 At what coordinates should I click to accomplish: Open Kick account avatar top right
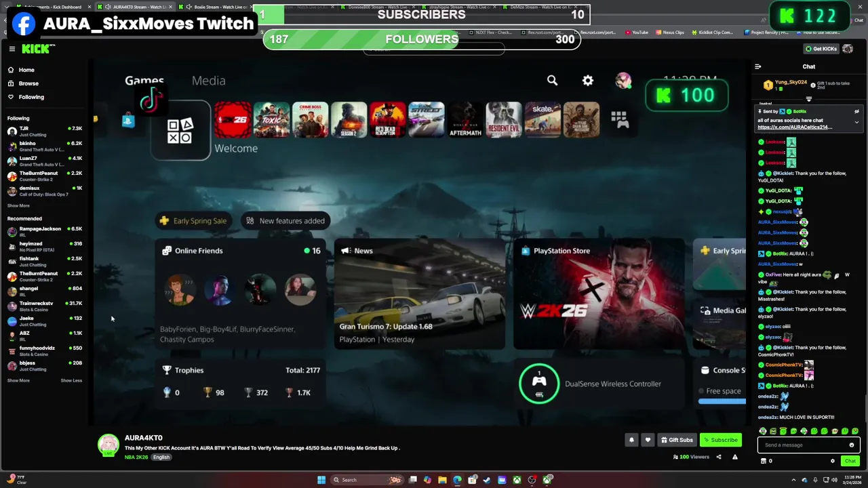pos(848,49)
